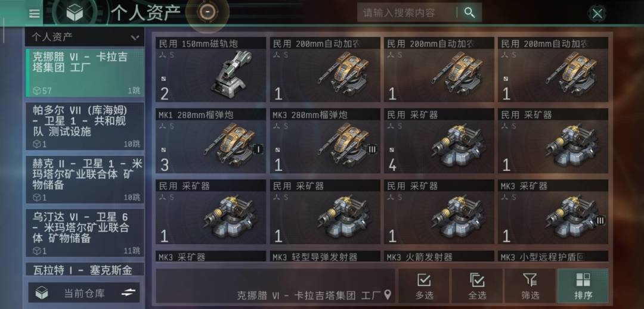Open 赫克 II 米玛塔尔矿业联合体 location
This screenshot has height=309, width=644.
tap(85, 179)
